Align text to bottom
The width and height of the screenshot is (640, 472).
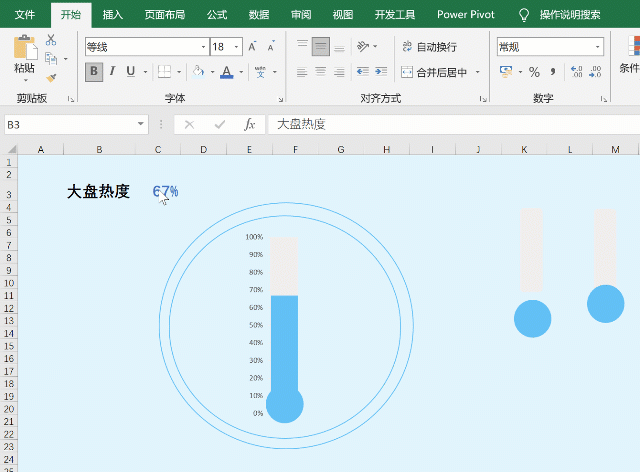pos(339,47)
